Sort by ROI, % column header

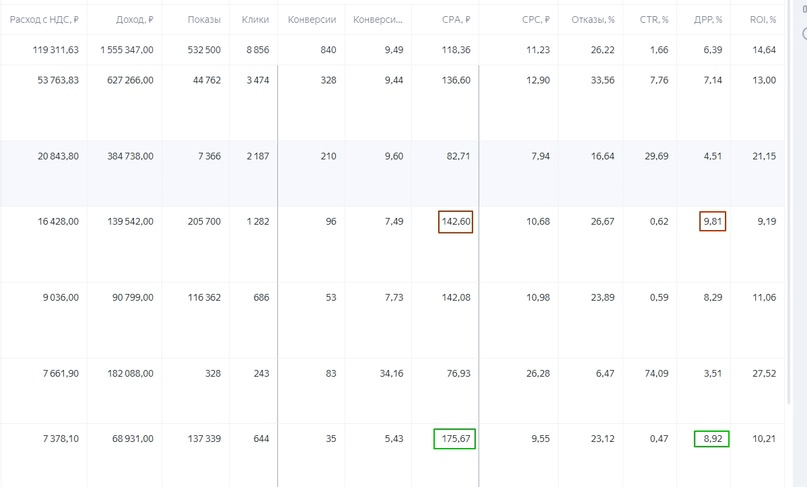click(763, 20)
